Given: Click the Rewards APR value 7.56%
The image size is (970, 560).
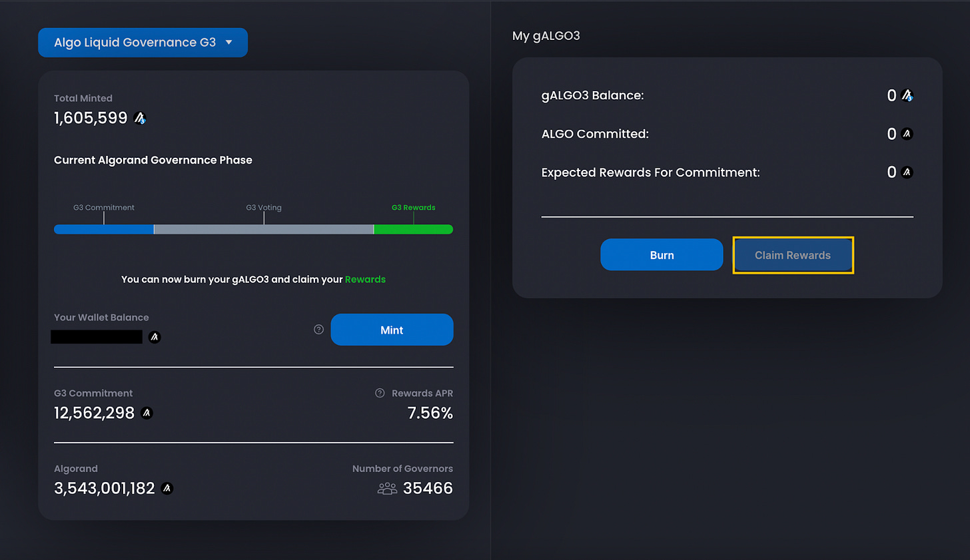Looking at the screenshot, I should pyautogui.click(x=430, y=413).
